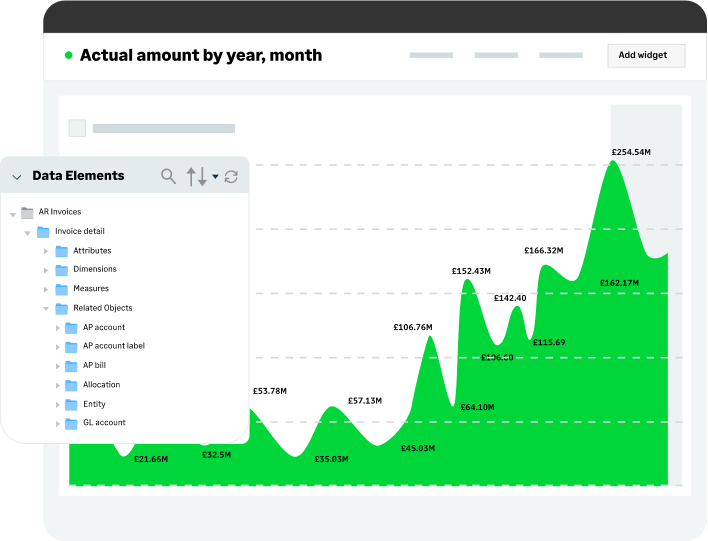Collapse the Data Elements panel chevron

pos(17,177)
